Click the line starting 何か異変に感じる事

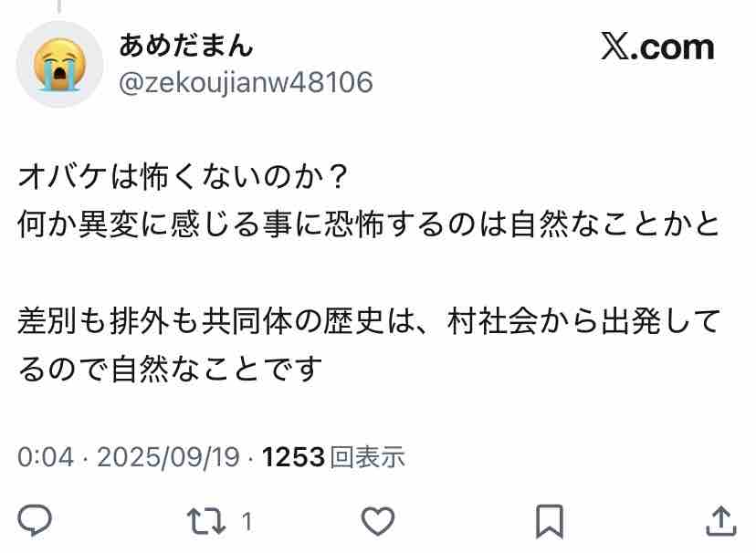coord(369,225)
